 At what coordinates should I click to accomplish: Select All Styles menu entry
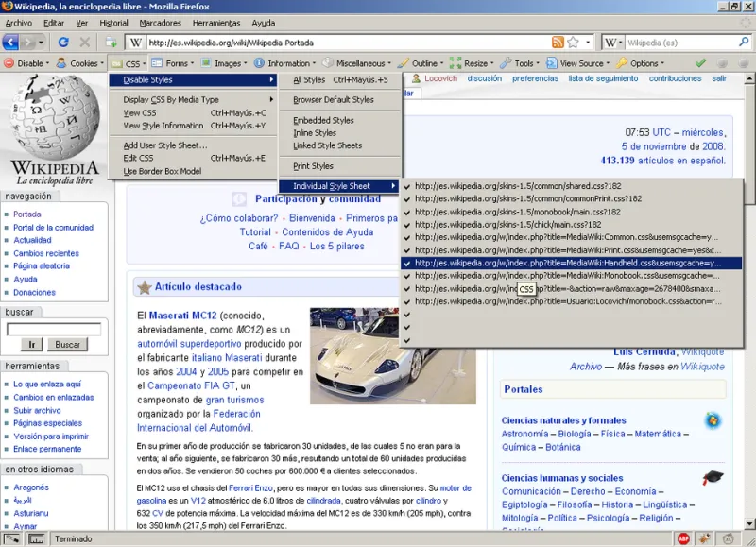coord(340,80)
